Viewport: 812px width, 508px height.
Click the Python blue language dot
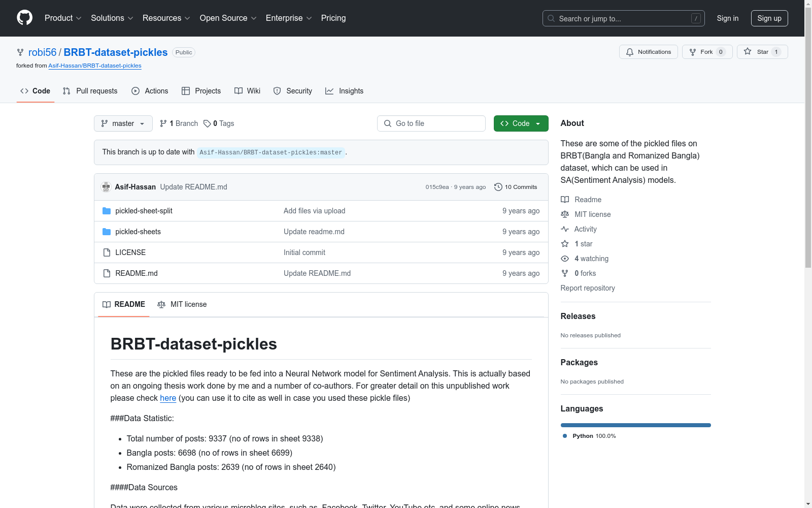tap(565, 436)
